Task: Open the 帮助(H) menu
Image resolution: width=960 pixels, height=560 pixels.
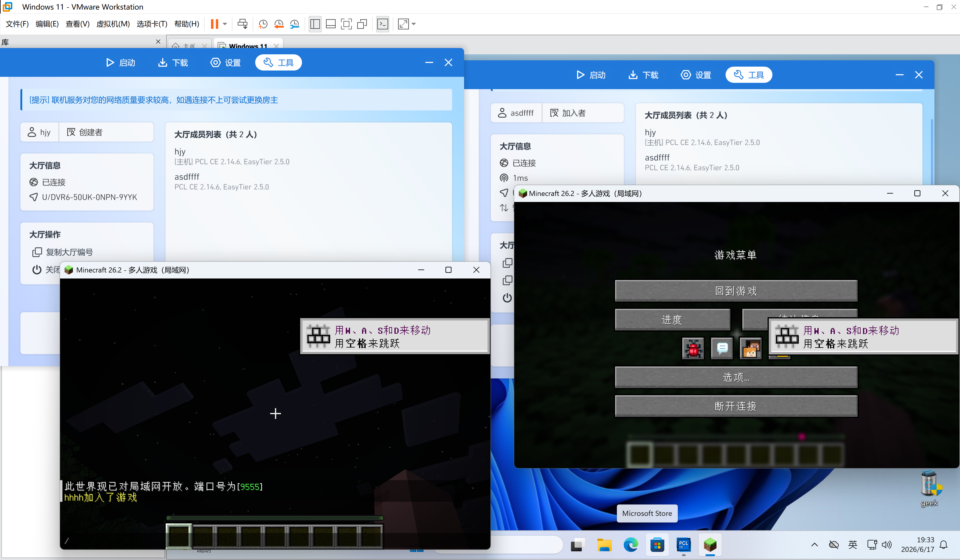Action: point(187,24)
